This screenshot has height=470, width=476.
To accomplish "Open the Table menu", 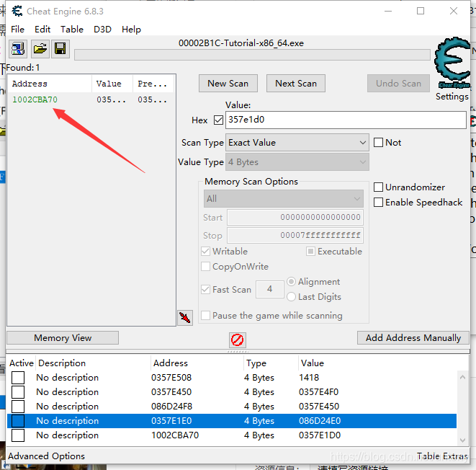I will click(x=72, y=30).
